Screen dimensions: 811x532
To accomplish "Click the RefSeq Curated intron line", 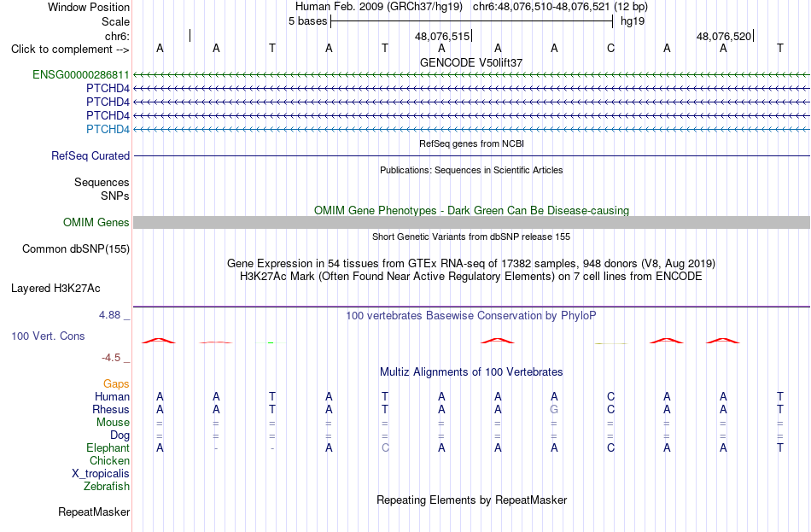I will coord(471,155).
